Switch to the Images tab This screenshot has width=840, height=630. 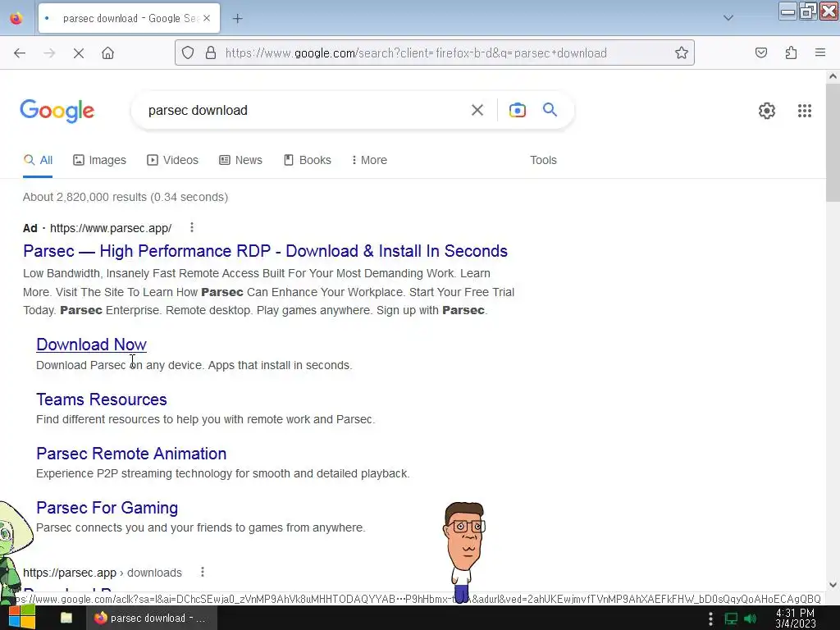coord(99,160)
